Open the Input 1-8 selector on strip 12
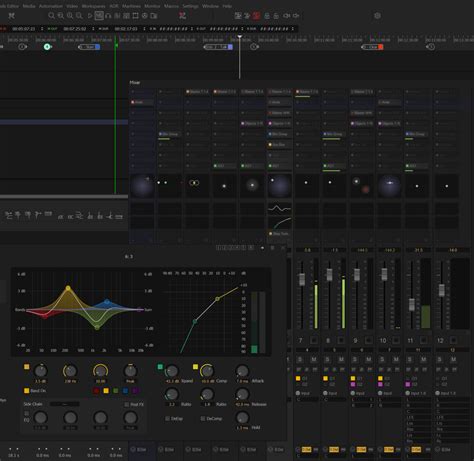The width and height of the screenshot is (474, 461). pyautogui.click(x=446, y=393)
